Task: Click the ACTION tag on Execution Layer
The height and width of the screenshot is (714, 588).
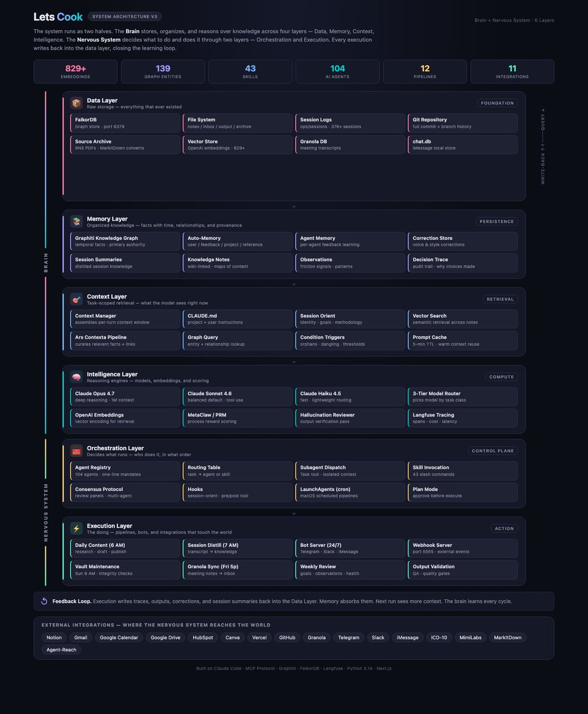Action: (504, 528)
